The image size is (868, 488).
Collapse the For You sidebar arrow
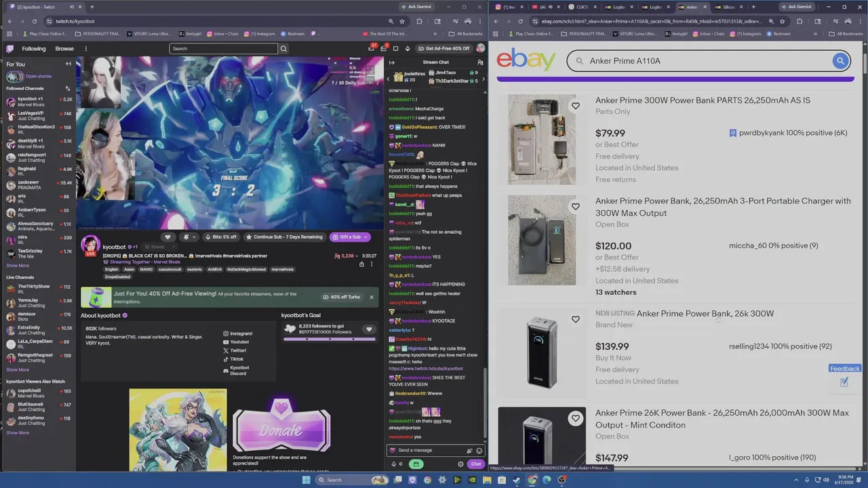(x=68, y=64)
